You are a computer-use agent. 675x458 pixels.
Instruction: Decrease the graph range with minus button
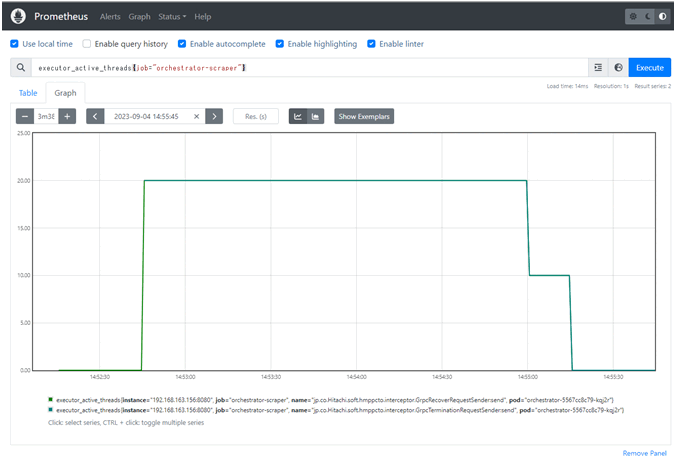tap(25, 116)
